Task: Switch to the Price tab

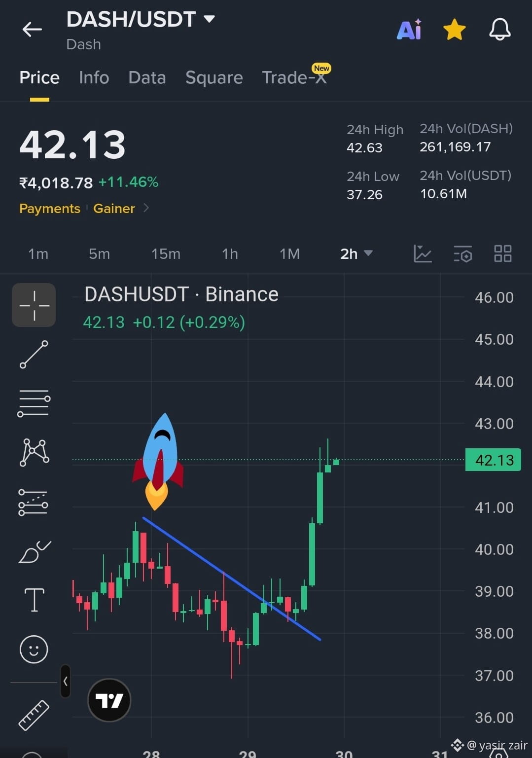Action: (39, 77)
